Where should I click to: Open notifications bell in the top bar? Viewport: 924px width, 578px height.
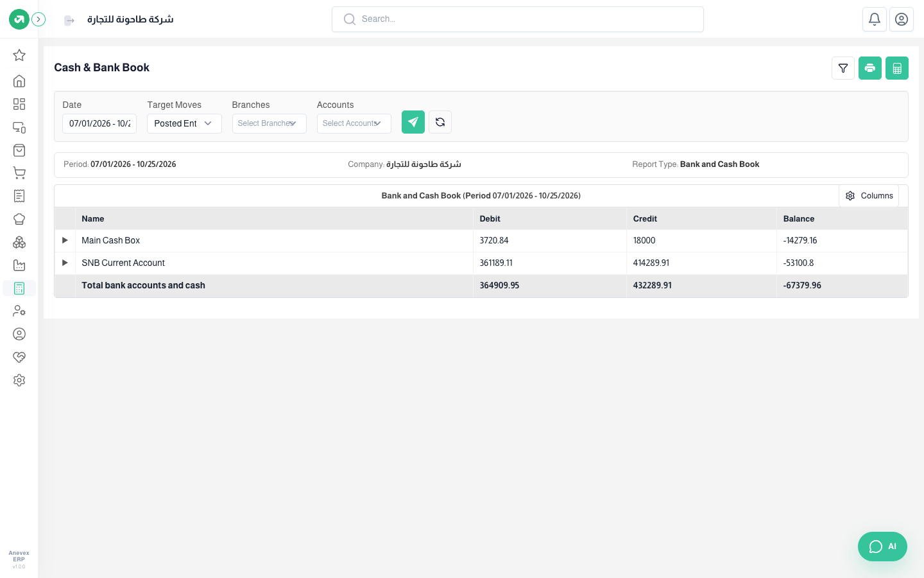(x=875, y=19)
